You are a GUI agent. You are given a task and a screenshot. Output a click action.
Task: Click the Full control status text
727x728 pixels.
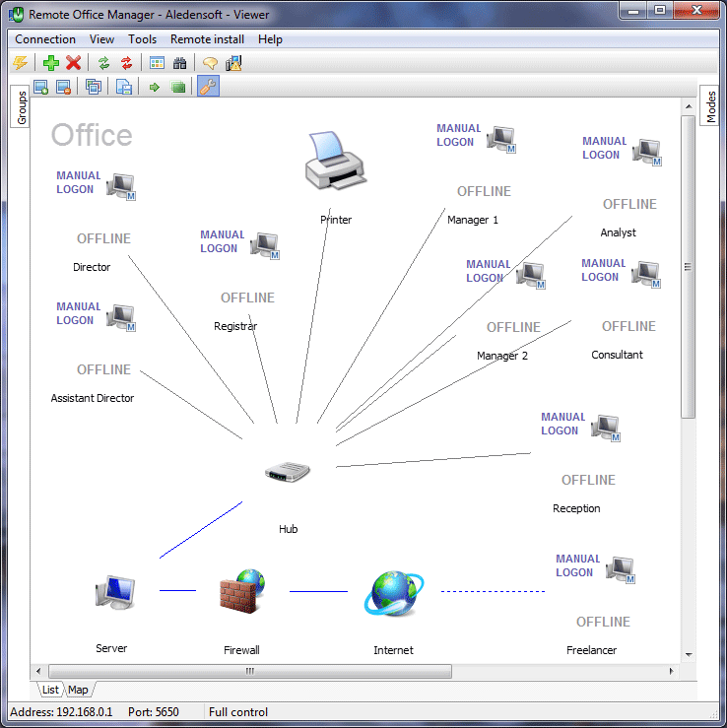pos(238,712)
